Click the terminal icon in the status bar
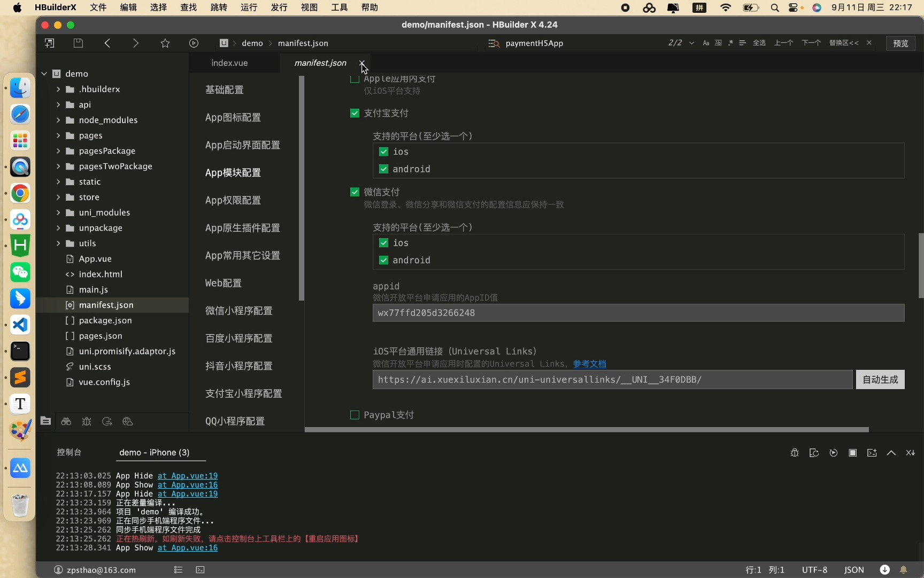Screen dimensions: 924x578 (x=200, y=570)
